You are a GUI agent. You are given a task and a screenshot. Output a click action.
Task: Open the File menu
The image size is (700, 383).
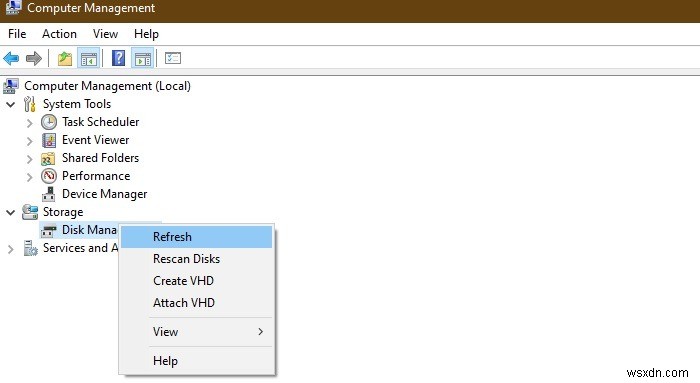click(x=17, y=34)
